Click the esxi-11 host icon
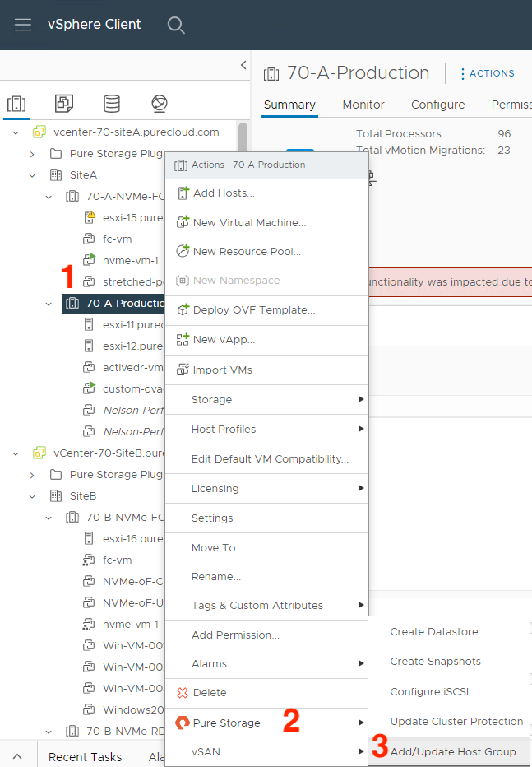 coord(89,324)
